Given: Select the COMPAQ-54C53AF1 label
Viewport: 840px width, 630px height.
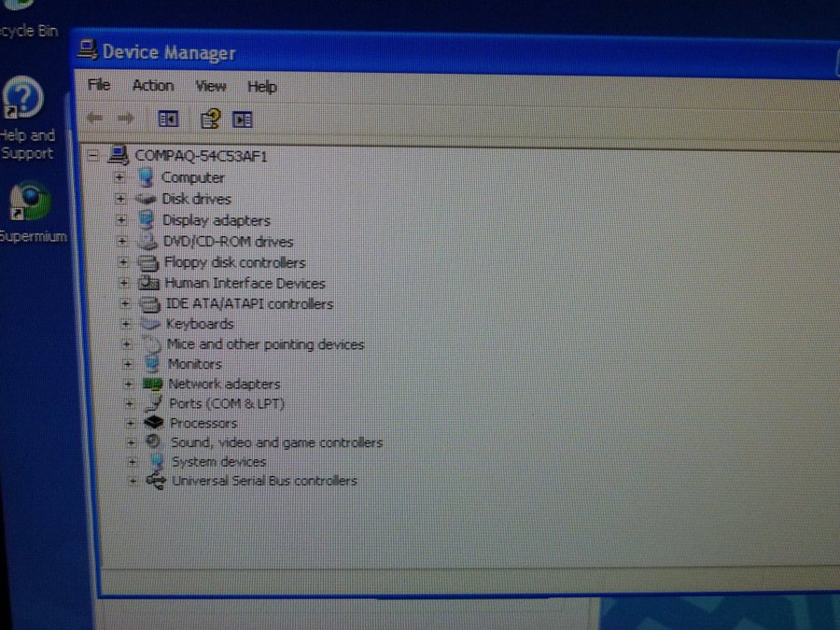Looking at the screenshot, I should 201,156.
